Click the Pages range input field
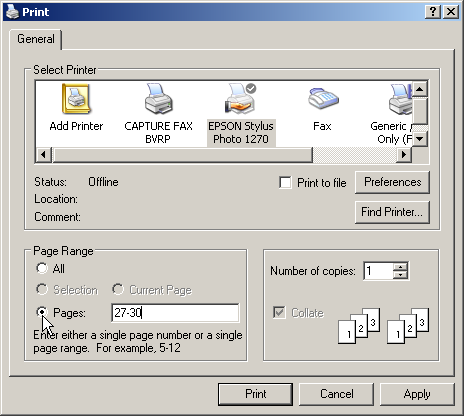The height and width of the screenshot is (416, 464). [175, 313]
